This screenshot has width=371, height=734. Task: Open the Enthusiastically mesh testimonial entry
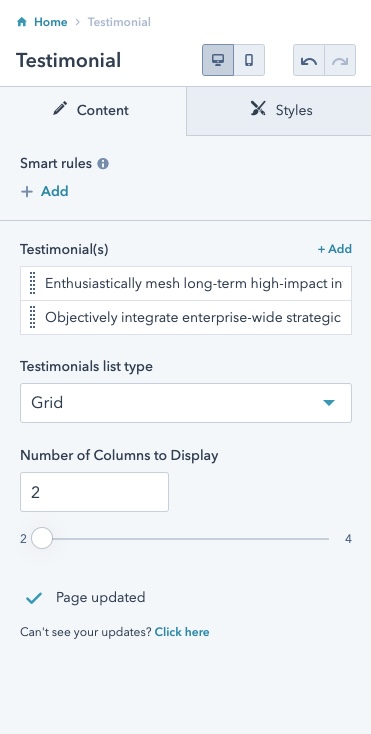coord(193,284)
